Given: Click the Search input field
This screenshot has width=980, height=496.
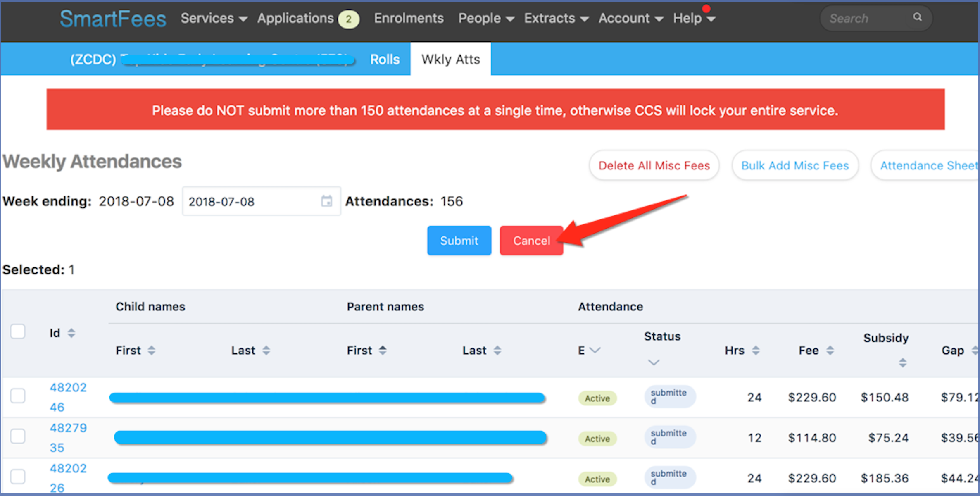Looking at the screenshot, I should point(876,18).
